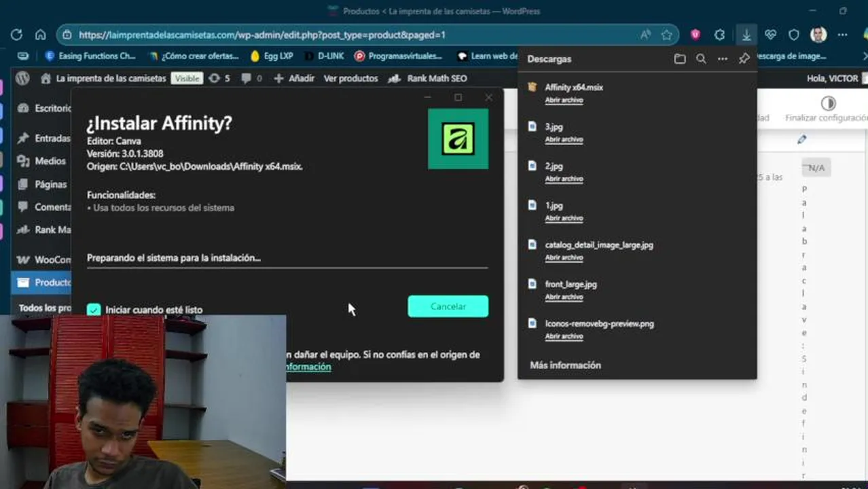868x489 pixels.
Task: Reload the page with the refresh icon
Action: click(16, 35)
